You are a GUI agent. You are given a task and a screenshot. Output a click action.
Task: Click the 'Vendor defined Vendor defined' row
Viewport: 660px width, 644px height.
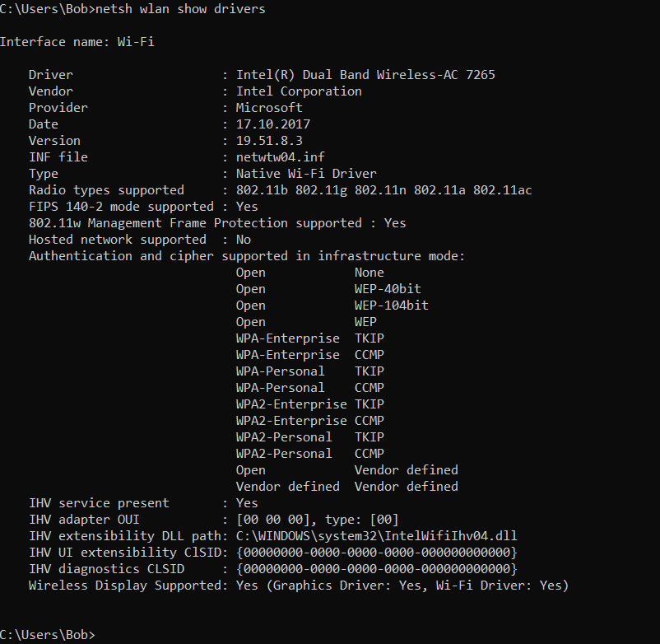(346, 487)
